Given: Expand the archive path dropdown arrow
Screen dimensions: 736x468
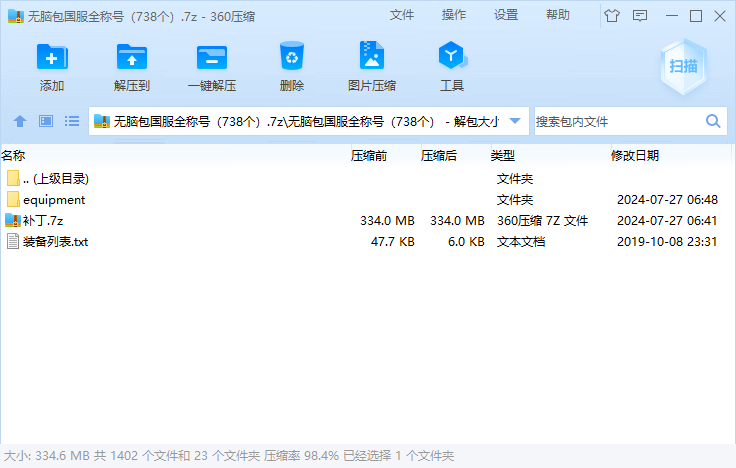Looking at the screenshot, I should (515, 121).
